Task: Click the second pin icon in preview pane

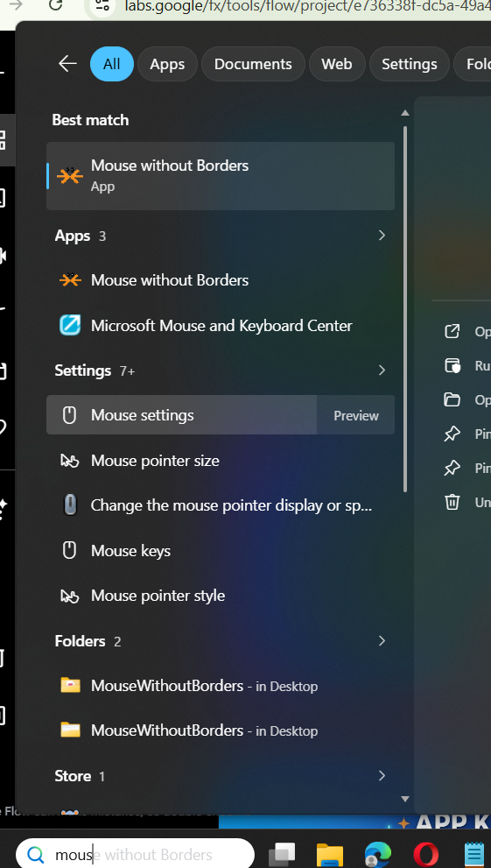Action: pyautogui.click(x=452, y=469)
